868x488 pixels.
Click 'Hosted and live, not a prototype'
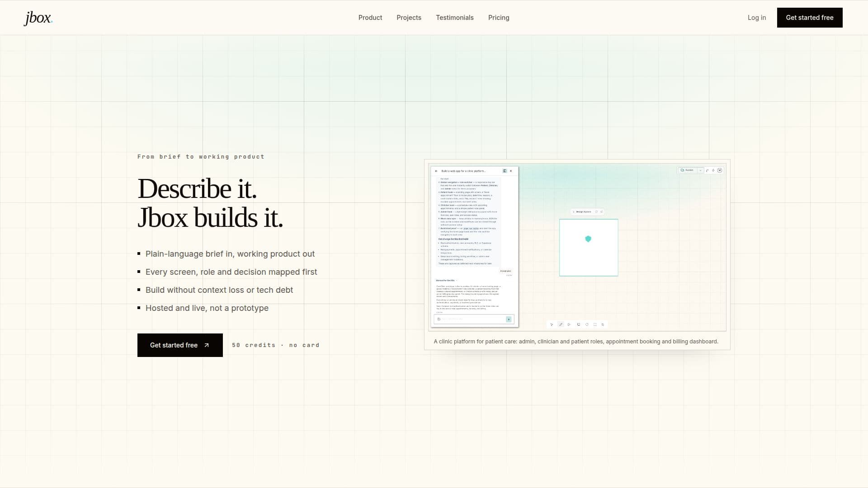pos(207,308)
